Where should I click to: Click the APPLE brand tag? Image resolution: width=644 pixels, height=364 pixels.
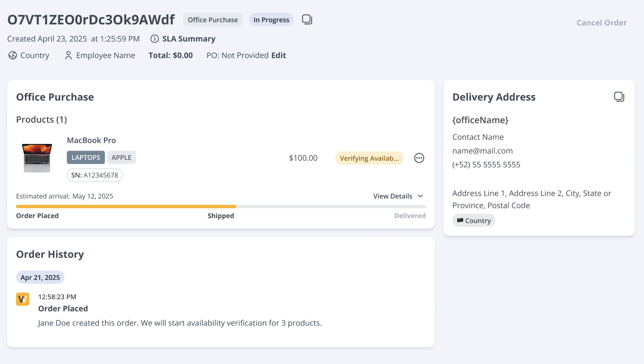click(x=121, y=158)
